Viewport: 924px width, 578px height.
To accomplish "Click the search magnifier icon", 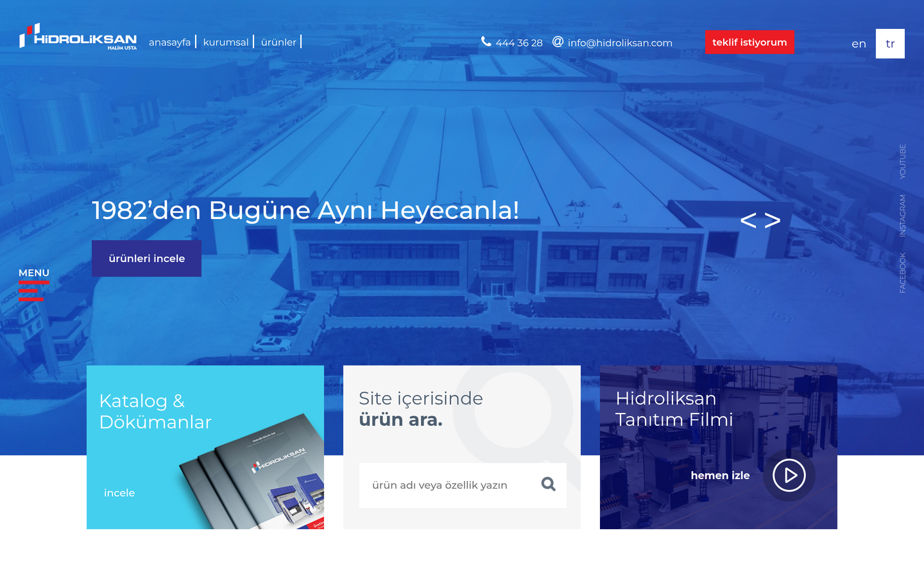I will pos(549,484).
